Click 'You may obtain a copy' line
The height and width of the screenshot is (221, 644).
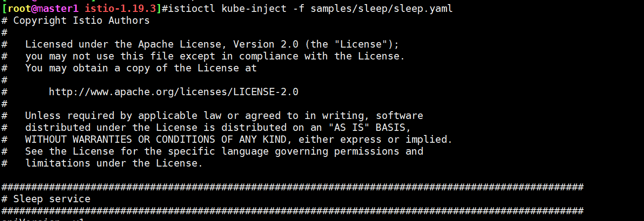pyautogui.click(x=141, y=68)
